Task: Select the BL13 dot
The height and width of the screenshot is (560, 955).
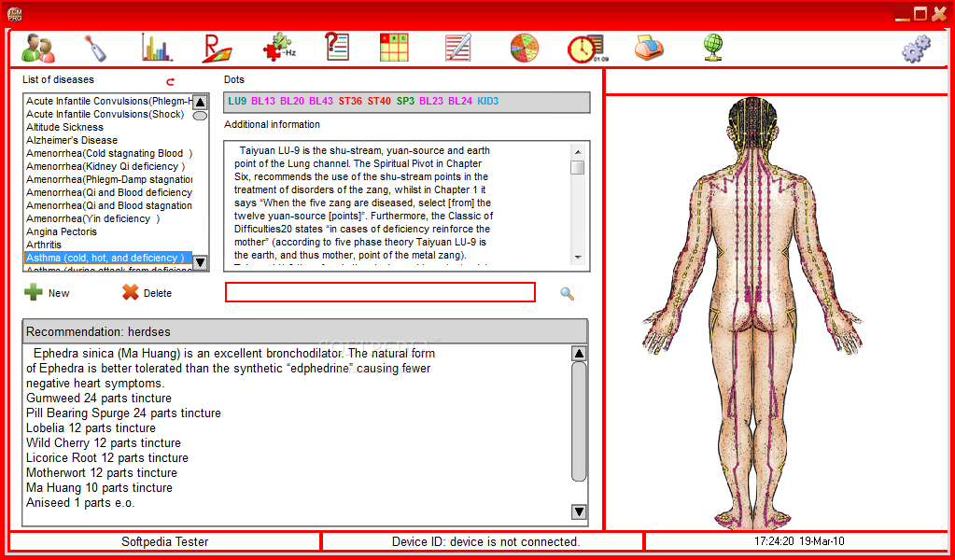Action: click(263, 101)
